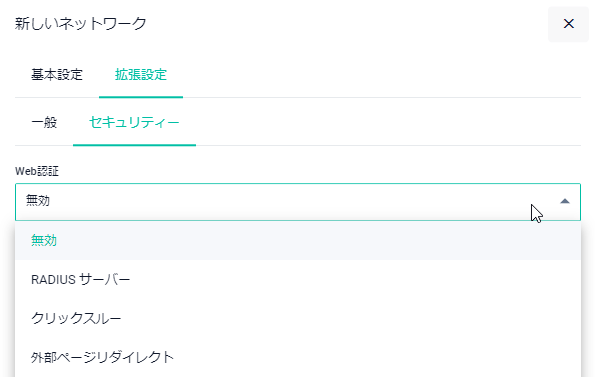The image size is (595, 377).
Task: Set web authentication to 外部ページリダイレクト
Action: 298,357
